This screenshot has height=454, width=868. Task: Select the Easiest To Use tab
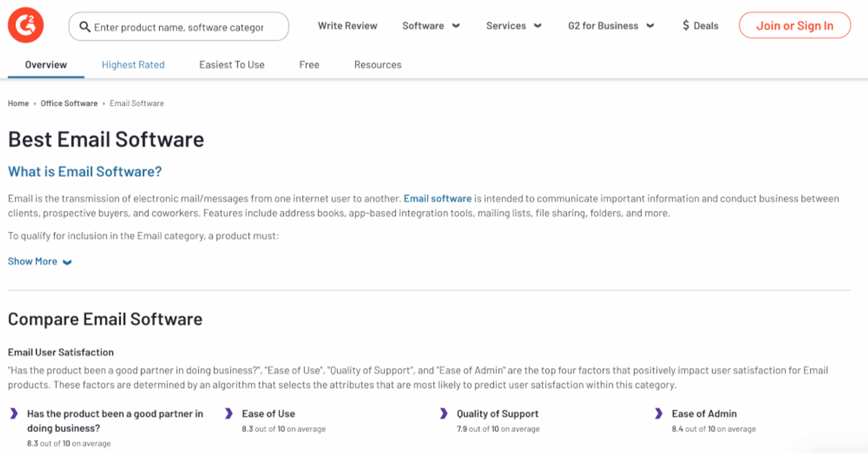coord(231,65)
